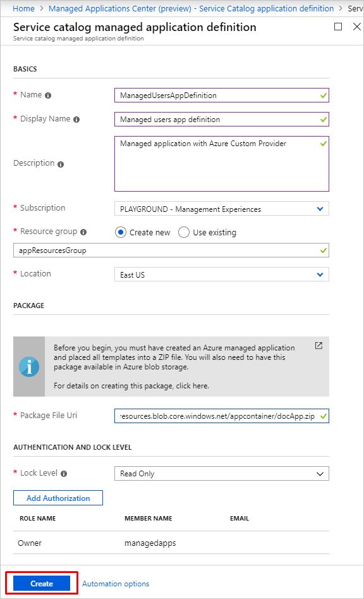The image size is (364, 599).
Task: Choose Use existing resource group
Action: click(x=183, y=232)
